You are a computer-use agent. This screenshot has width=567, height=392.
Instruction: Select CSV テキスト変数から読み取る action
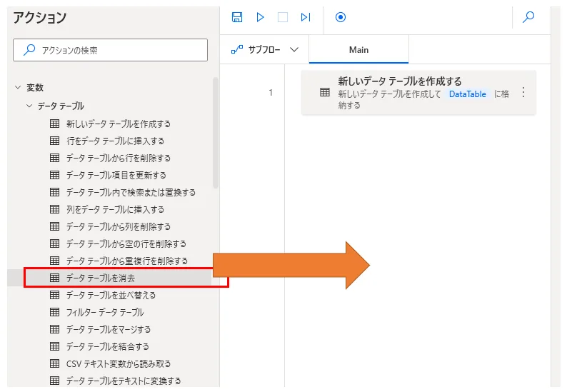tap(118, 363)
